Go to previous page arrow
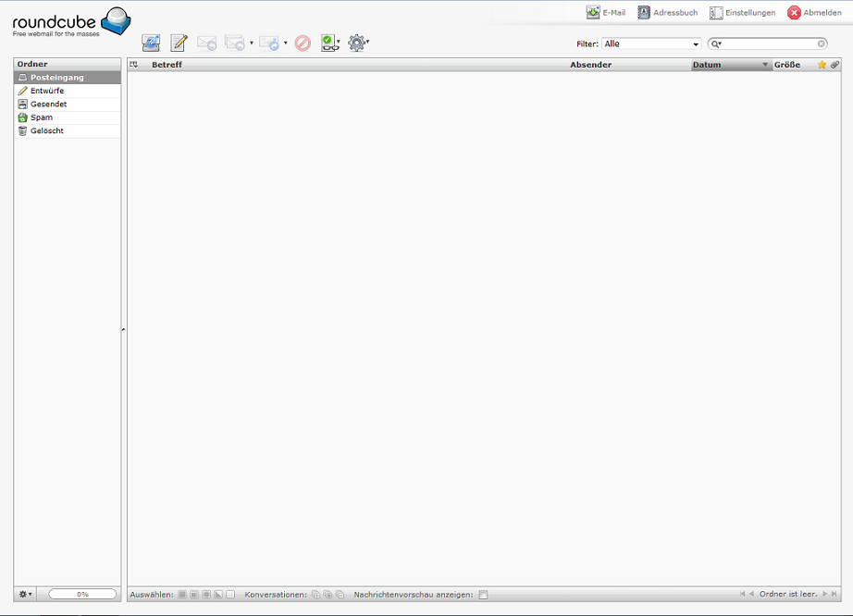Image resolution: width=853 pixels, height=616 pixels. pyautogui.click(x=752, y=594)
